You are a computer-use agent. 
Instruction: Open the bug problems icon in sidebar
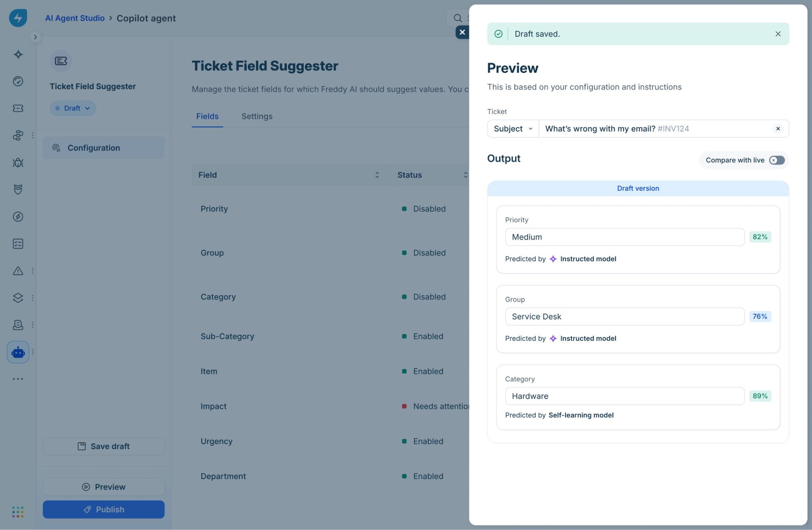click(18, 162)
